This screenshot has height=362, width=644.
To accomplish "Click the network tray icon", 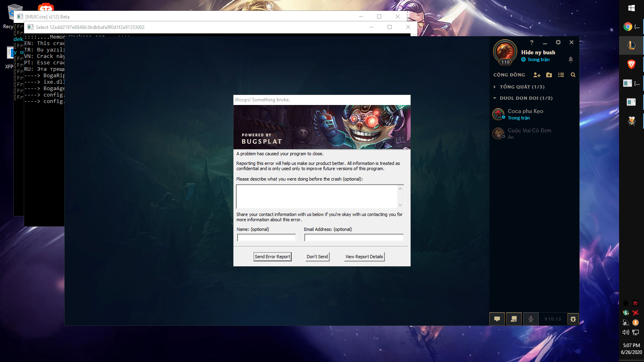I will 636,332.
